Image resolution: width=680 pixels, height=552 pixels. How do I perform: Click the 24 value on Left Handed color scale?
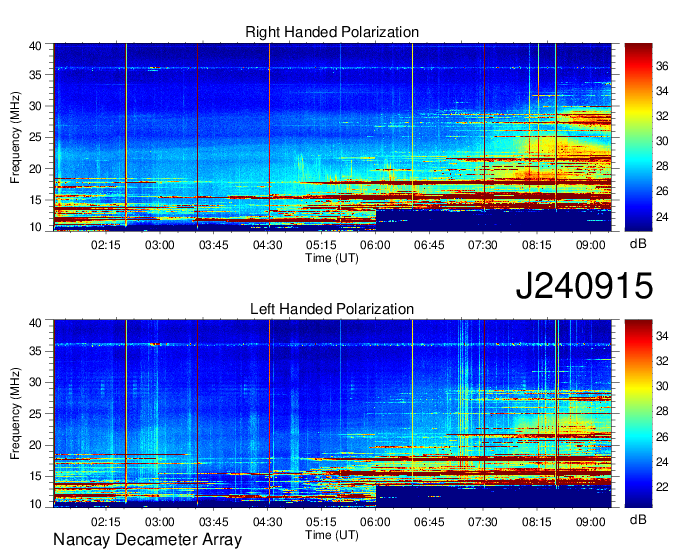click(662, 462)
